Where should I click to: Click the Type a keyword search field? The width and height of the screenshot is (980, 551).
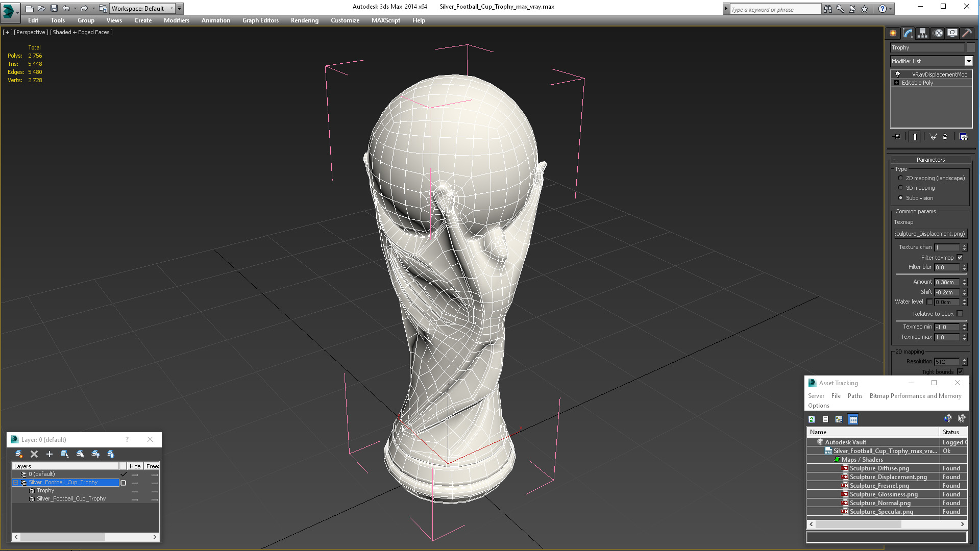[x=775, y=9]
